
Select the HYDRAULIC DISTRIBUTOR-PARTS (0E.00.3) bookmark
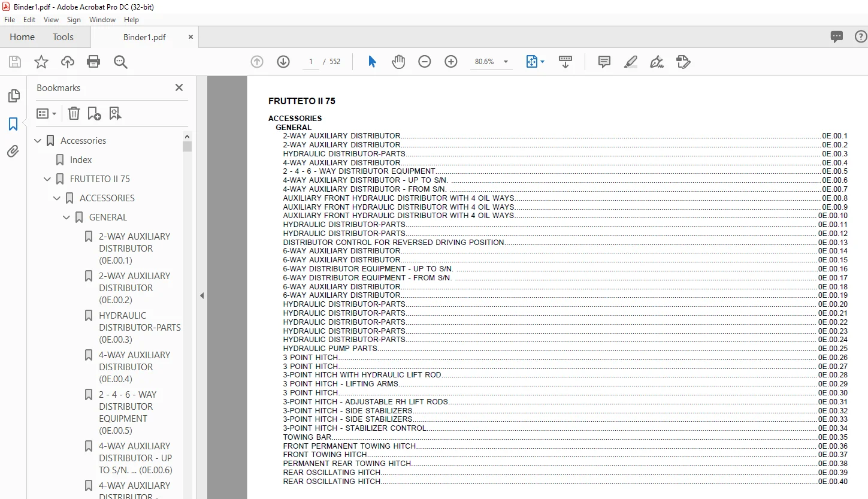140,328
